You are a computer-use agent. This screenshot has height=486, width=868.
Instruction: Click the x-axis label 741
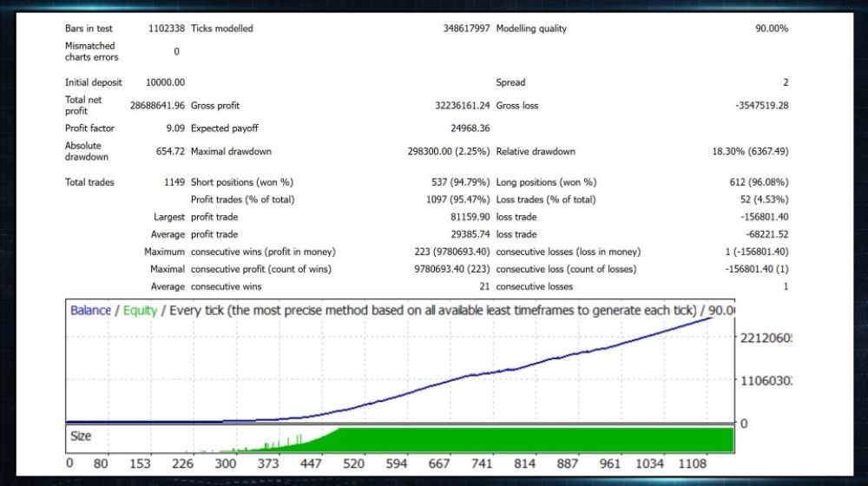pyautogui.click(x=482, y=463)
